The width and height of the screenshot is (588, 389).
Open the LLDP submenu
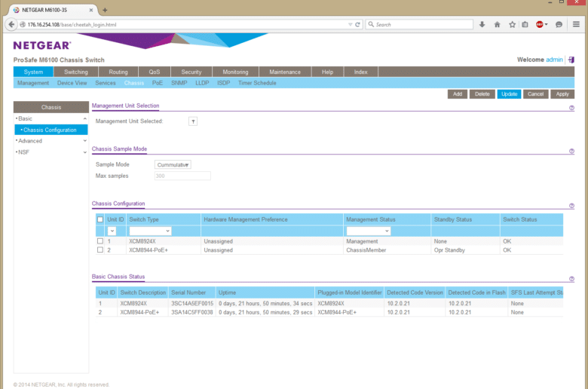[202, 83]
